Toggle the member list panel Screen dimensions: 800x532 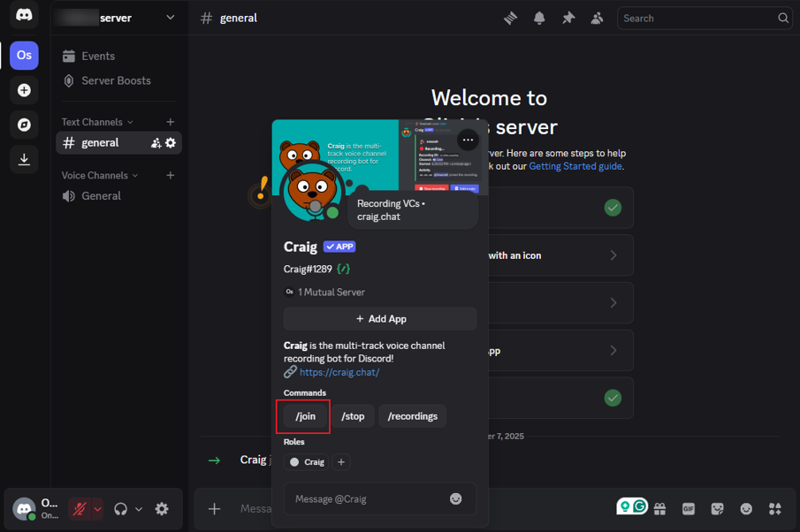597,18
